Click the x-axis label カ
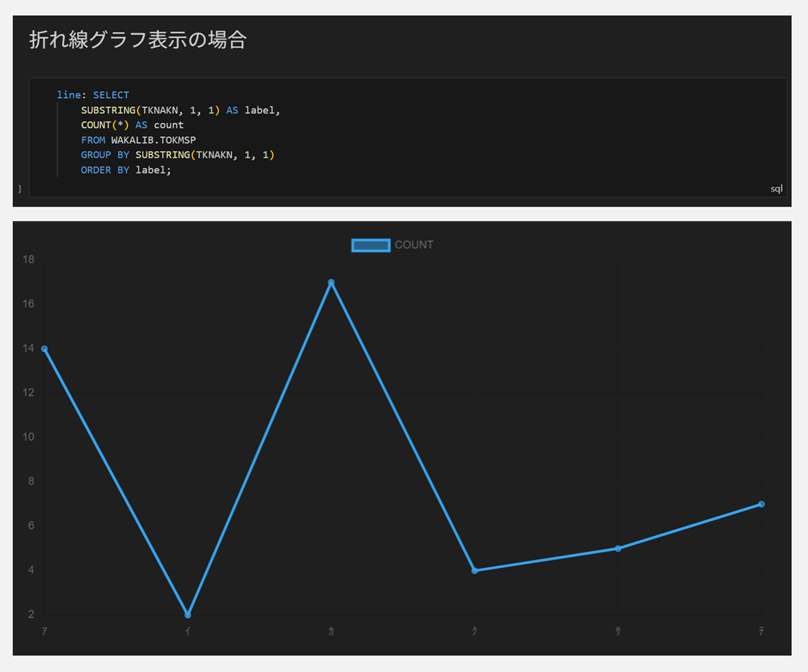The height and width of the screenshot is (672, 808). point(331,631)
